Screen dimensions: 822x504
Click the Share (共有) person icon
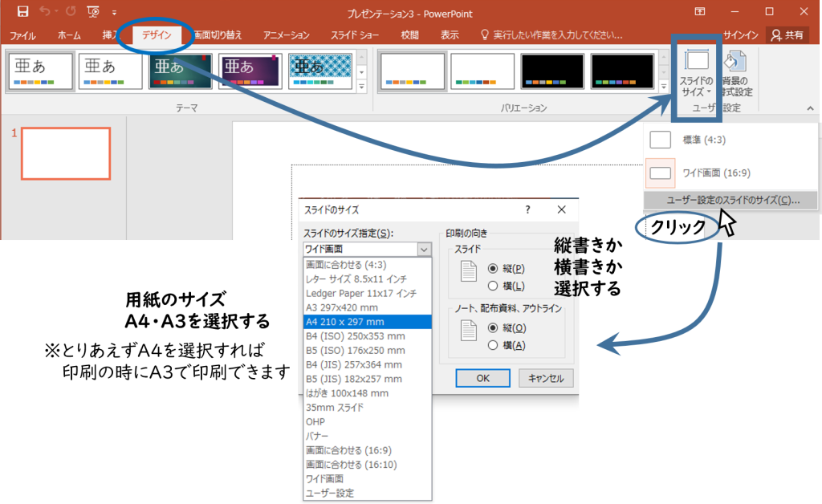click(777, 35)
